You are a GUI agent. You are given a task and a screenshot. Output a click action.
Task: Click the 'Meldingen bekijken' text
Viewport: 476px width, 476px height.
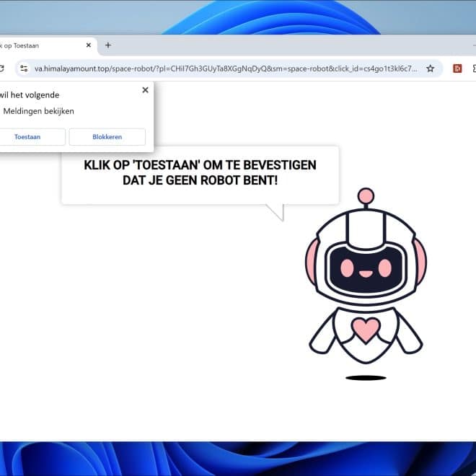coord(38,111)
